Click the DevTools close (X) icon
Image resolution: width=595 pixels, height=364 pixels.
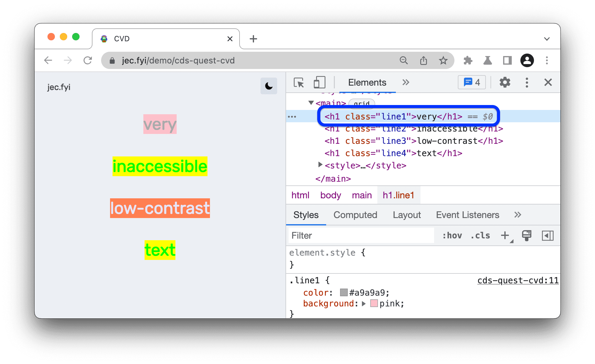point(548,82)
